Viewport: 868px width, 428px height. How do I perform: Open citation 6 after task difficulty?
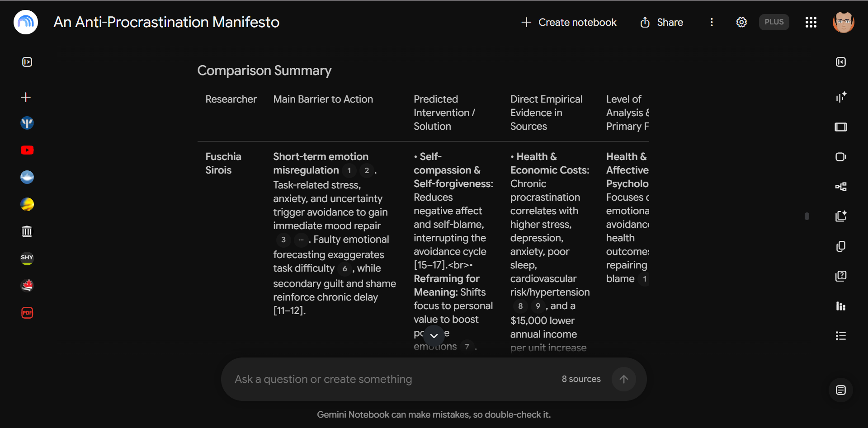tap(344, 269)
